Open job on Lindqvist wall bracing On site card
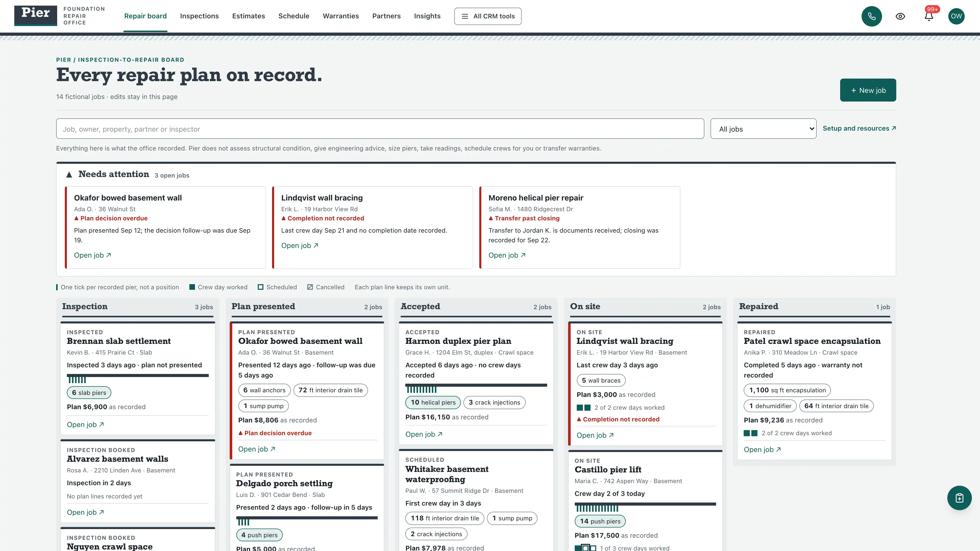The image size is (980, 551). (x=595, y=435)
